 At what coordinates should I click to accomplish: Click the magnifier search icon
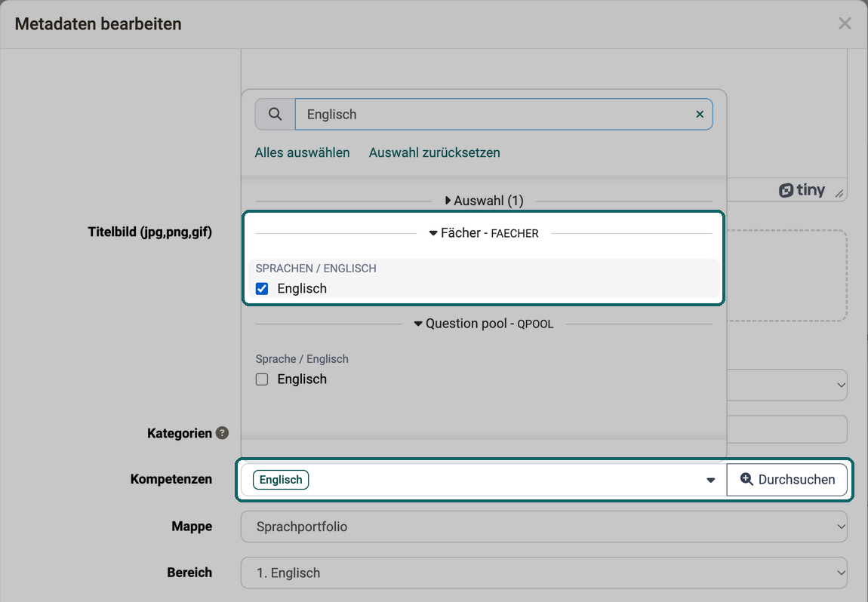pyautogui.click(x=275, y=115)
